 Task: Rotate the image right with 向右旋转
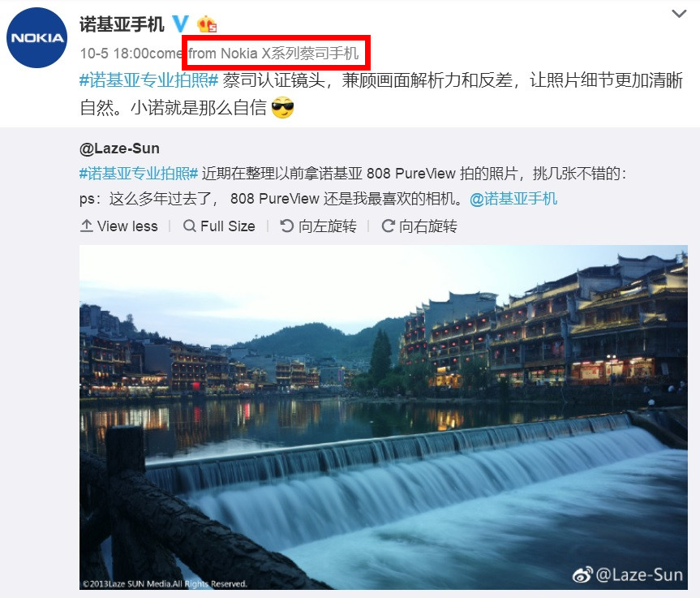[x=419, y=226]
